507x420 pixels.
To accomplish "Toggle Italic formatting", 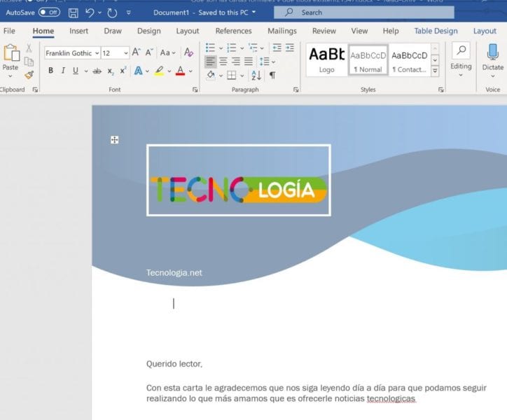I will (63, 71).
